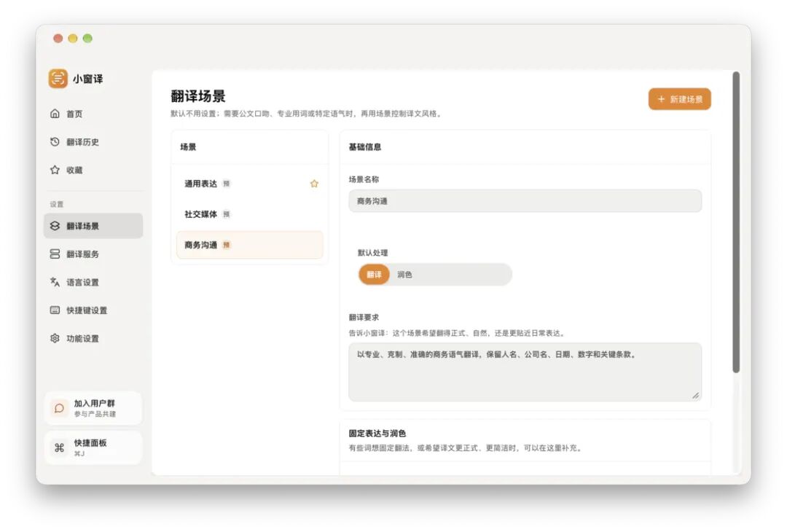Click the star icon on 通用表达 row

pyautogui.click(x=314, y=184)
